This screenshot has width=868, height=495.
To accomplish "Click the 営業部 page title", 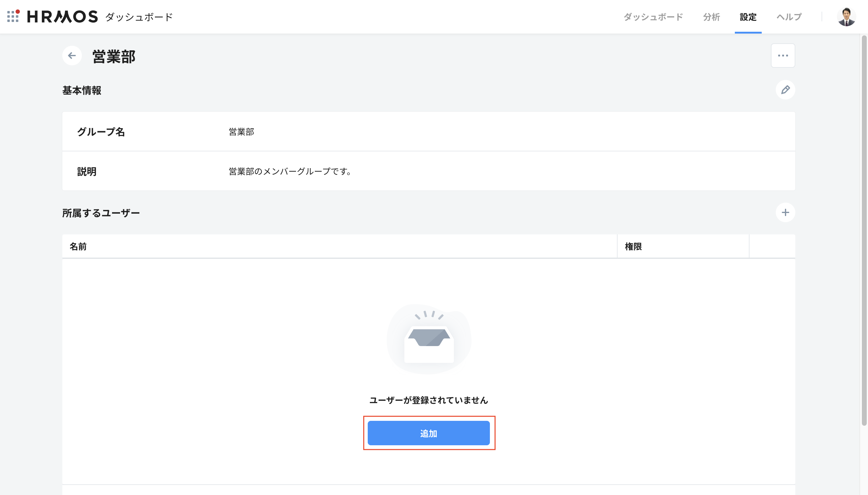I will [x=114, y=56].
